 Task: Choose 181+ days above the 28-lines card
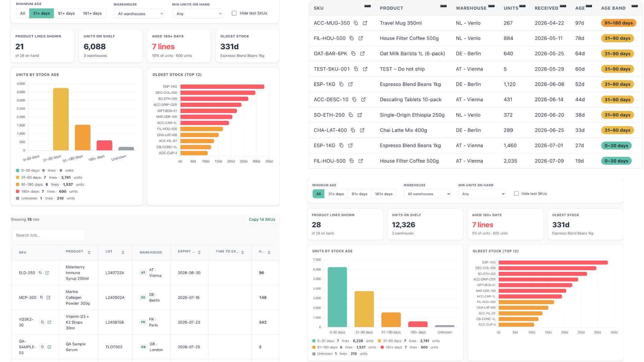click(384, 194)
